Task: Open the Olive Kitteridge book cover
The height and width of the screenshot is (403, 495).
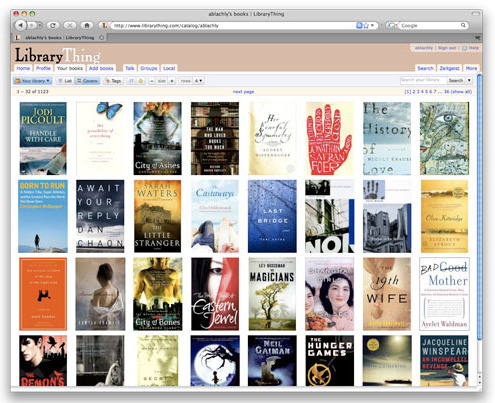Action: [444, 216]
